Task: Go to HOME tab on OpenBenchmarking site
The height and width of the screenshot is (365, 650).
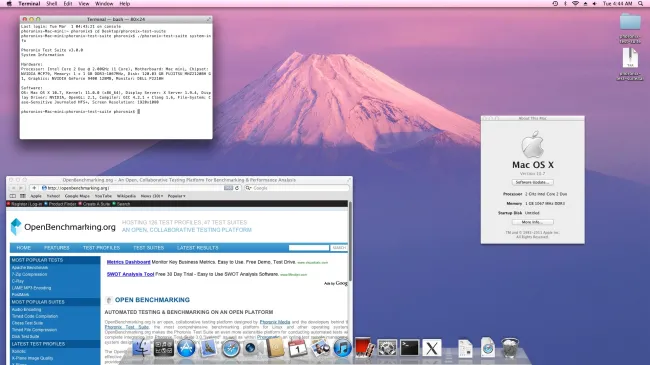Action: click(24, 248)
